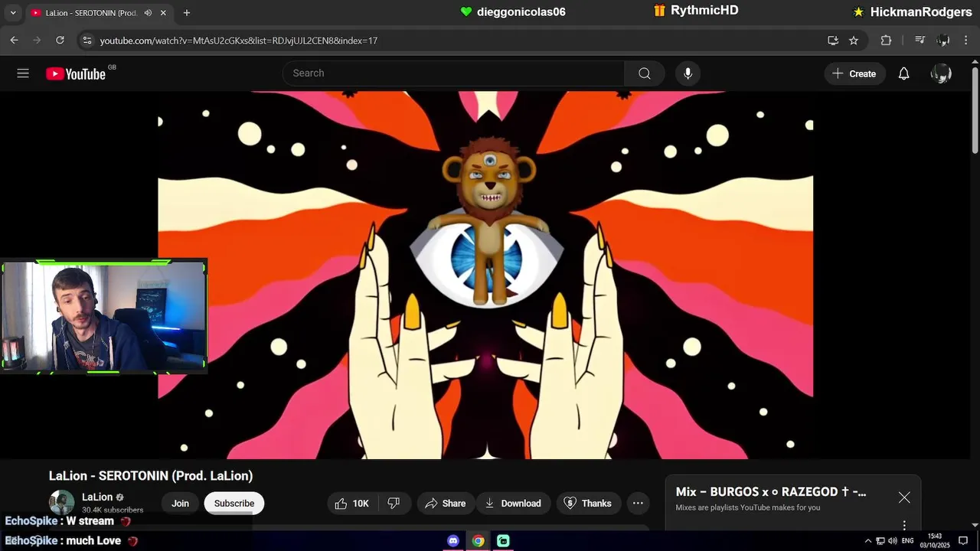980x551 pixels.
Task: Open the LaLion channel name link
Action: (97, 497)
